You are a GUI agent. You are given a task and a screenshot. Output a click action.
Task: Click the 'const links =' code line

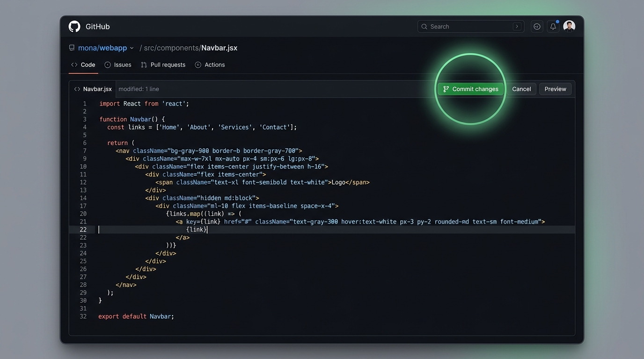(x=202, y=127)
